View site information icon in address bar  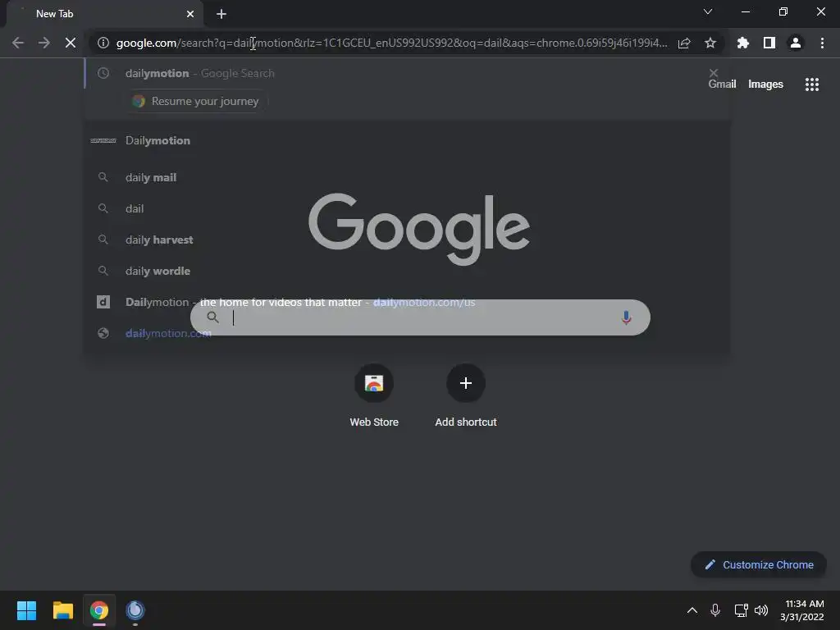(x=103, y=43)
